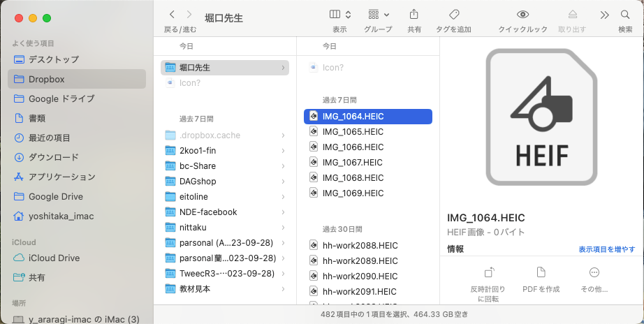
Task: Click 反時計回りに回転 rotate action
Action: coord(488,284)
